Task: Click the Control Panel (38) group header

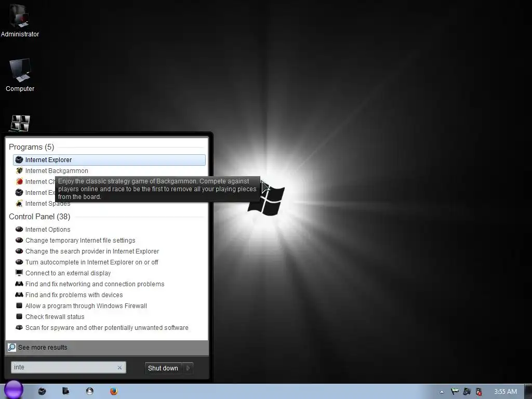Action: tap(39, 217)
